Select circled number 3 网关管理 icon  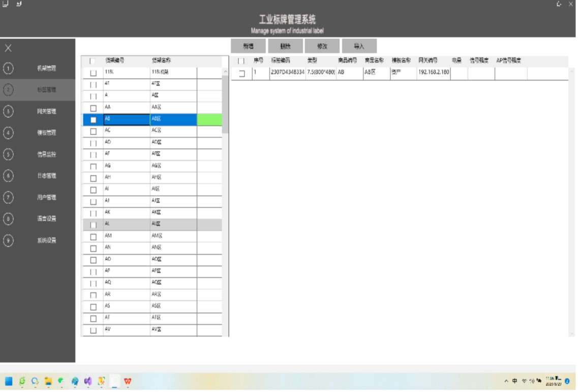pos(8,111)
